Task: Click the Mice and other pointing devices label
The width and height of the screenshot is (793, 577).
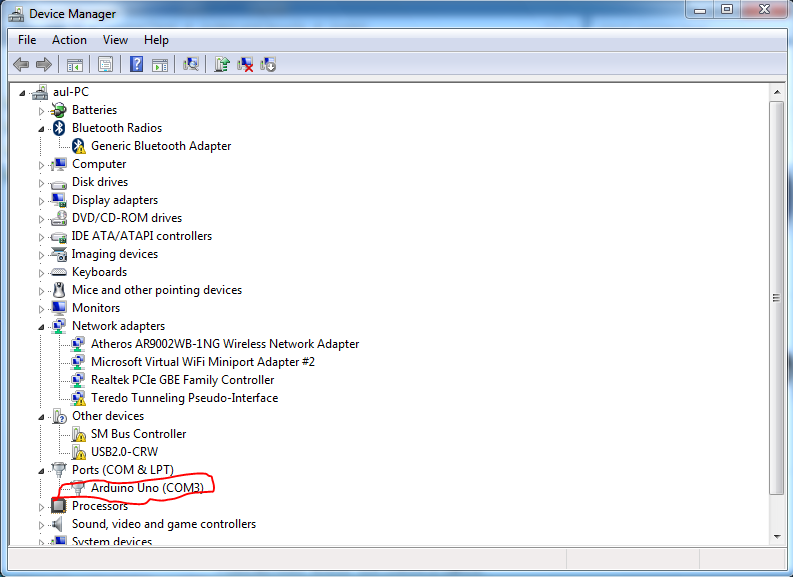Action: pos(157,290)
